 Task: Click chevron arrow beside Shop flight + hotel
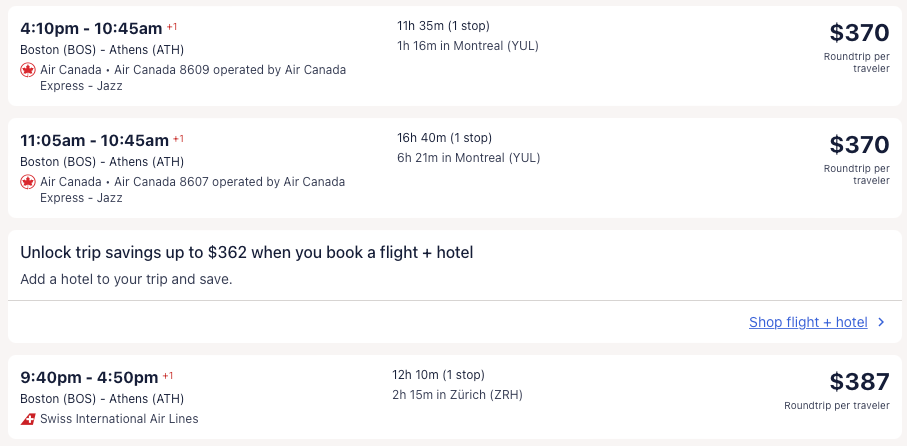pyautogui.click(x=881, y=322)
